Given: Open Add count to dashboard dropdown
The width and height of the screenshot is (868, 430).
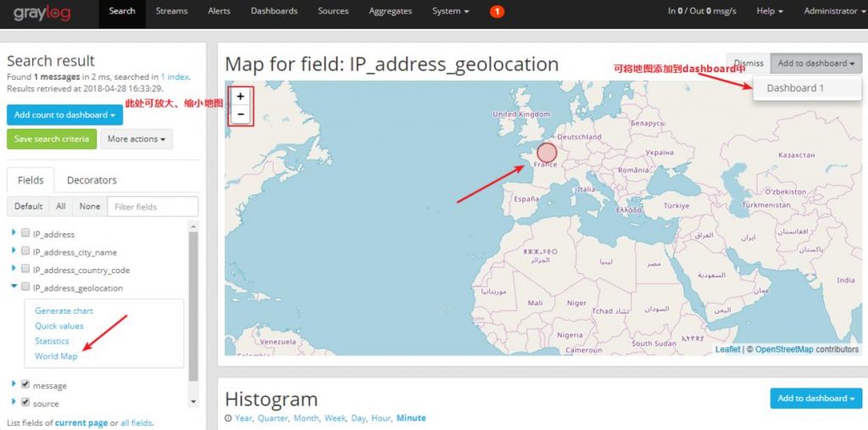Looking at the screenshot, I should [x=64, y=114].
